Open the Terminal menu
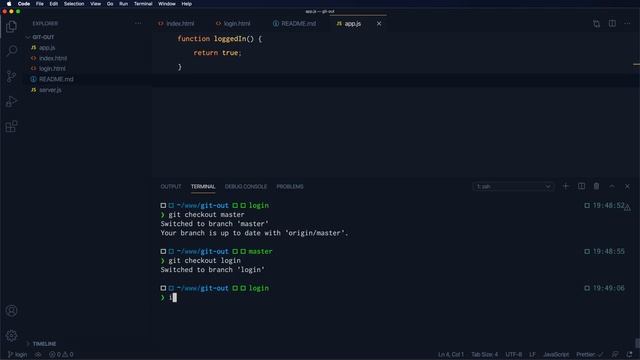Screen dimensions: 640x360 pos(143,4)
